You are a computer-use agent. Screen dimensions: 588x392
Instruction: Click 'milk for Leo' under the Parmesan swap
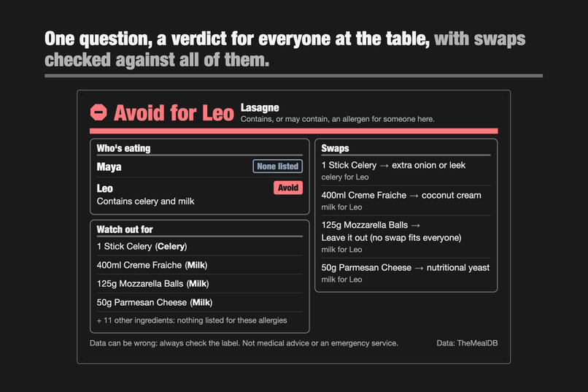click(341, 280)
